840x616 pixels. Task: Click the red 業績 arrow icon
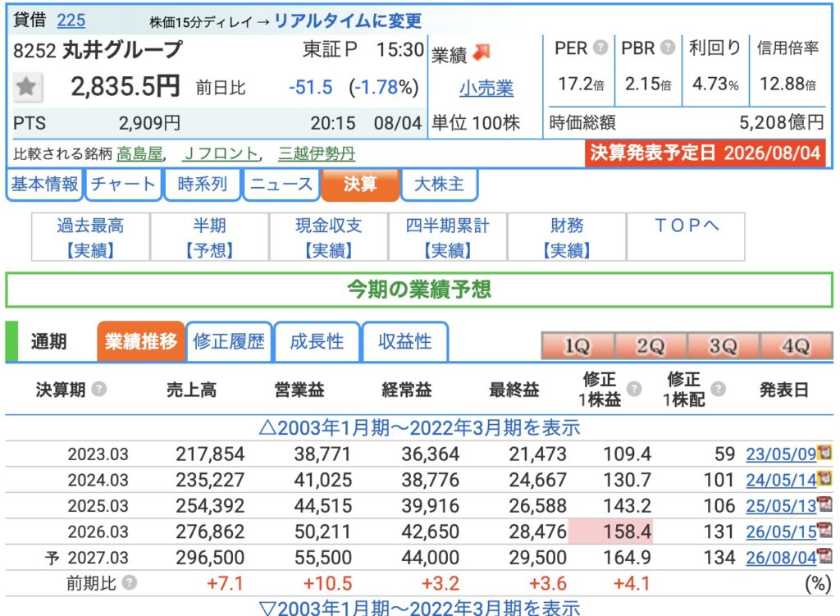[482, 52]
